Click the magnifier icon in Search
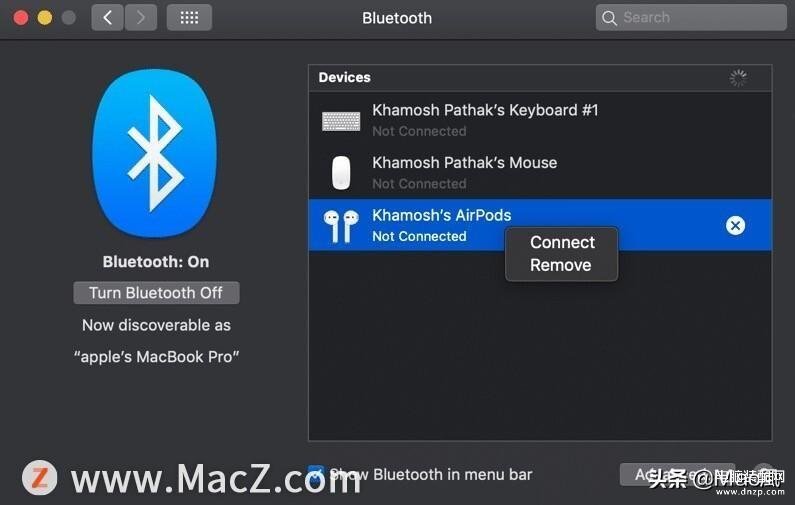This screenshot has width=795, height=505. 609,18
